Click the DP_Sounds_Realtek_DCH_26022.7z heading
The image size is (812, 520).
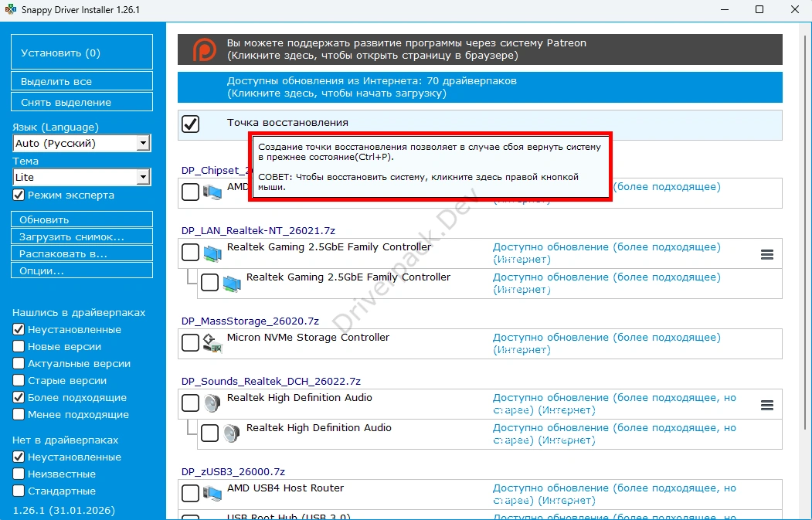pyautogui.click(x=271, y=381)
